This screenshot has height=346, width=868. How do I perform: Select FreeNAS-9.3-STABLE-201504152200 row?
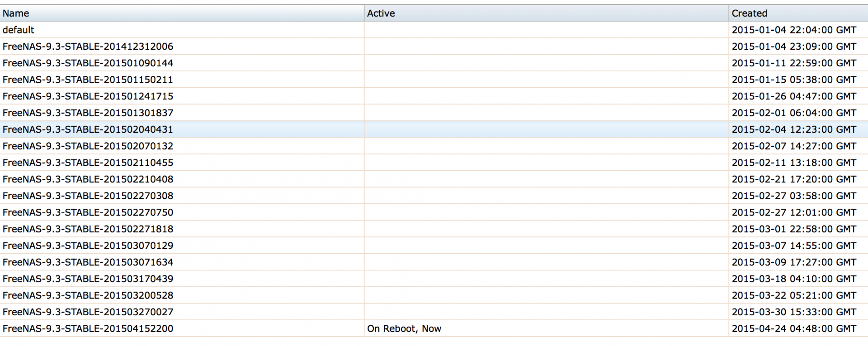(434, 328)
